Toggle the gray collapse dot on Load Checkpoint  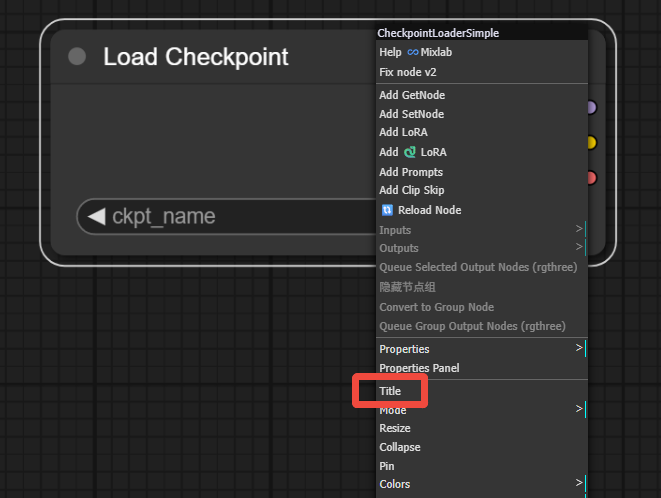coord(77,57)
